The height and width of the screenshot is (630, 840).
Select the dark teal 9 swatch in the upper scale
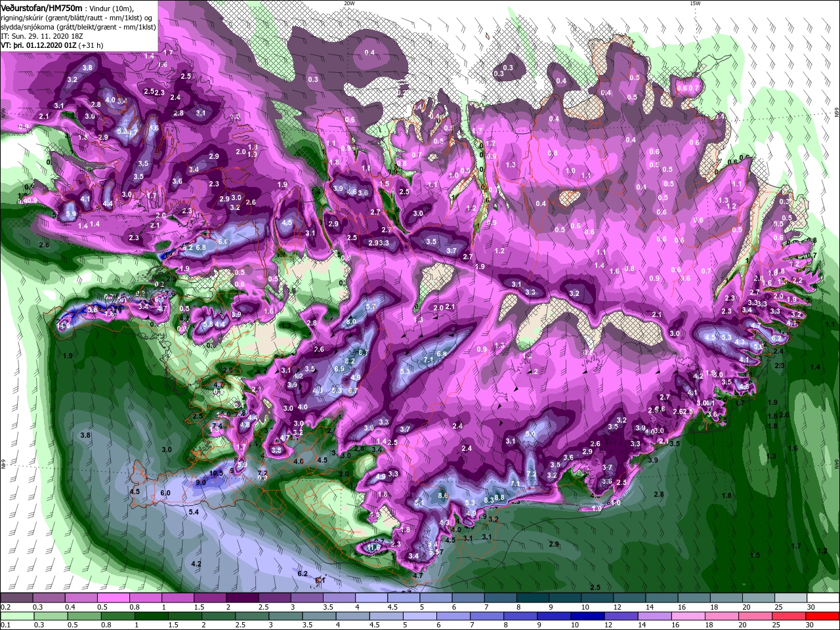click(x=565, y=598)
